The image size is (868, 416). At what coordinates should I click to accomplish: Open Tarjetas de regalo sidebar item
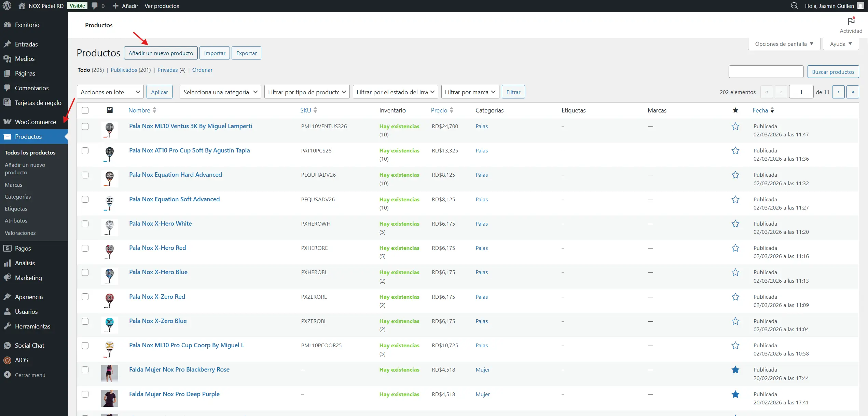click(34, 103)
